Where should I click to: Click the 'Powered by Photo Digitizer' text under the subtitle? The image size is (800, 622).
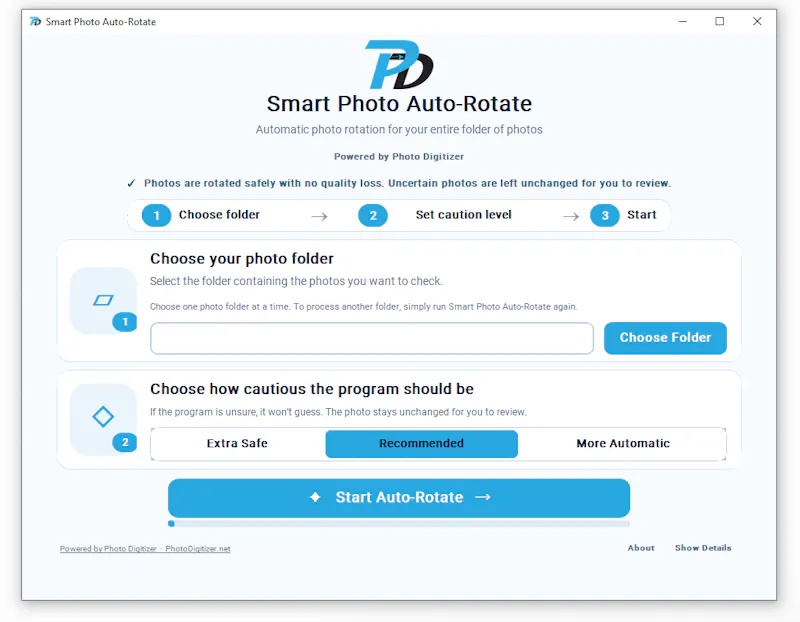tap(399, 157)
